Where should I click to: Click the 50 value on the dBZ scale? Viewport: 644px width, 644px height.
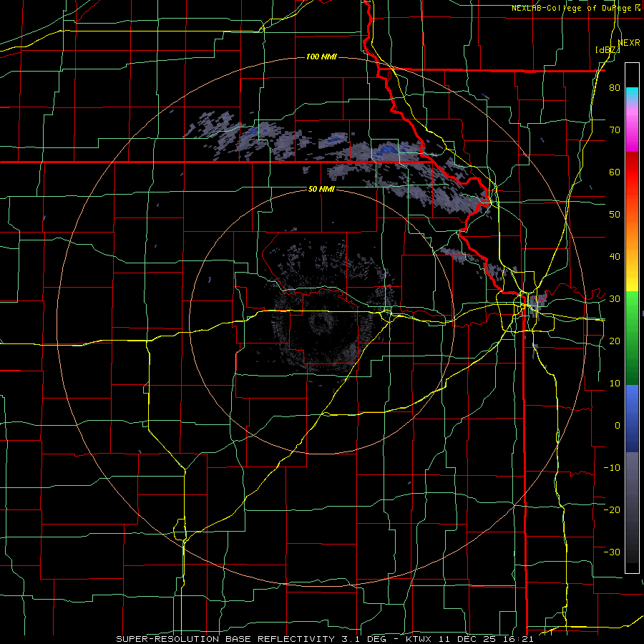[x=615, y=215]
